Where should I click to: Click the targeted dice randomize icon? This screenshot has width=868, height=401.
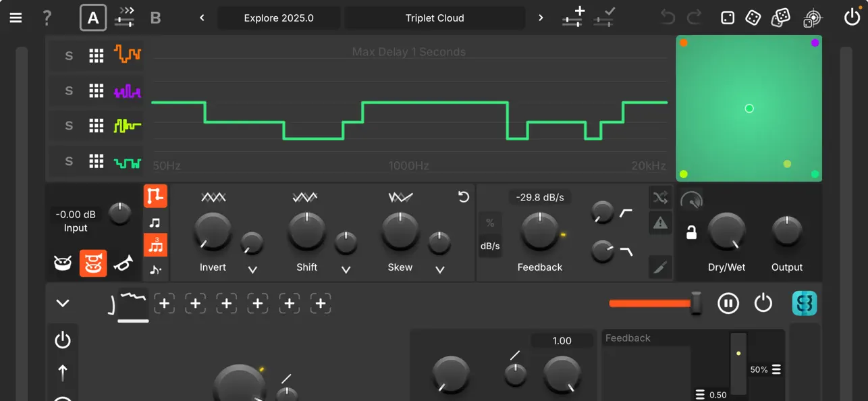[813, 18]
